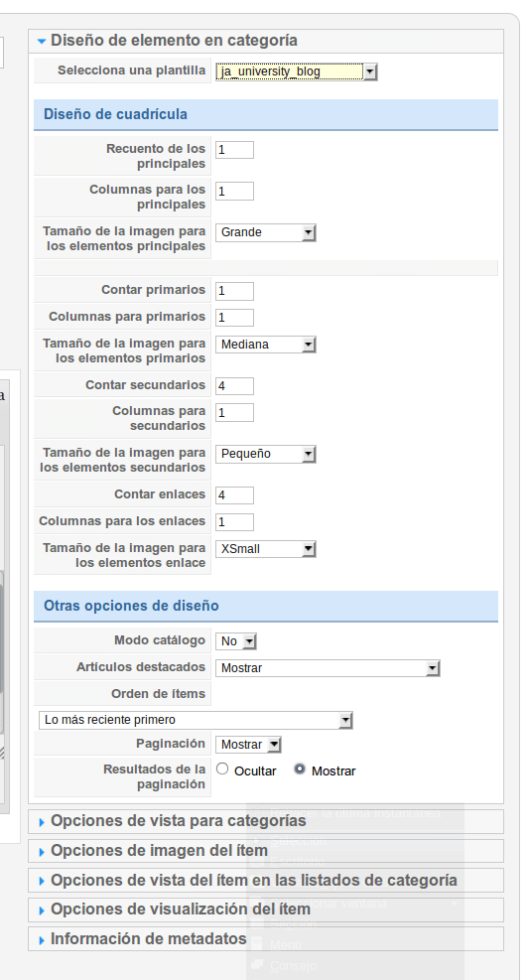Open Artículos destacados Mostrar dropdown

(x=329, y=668)
